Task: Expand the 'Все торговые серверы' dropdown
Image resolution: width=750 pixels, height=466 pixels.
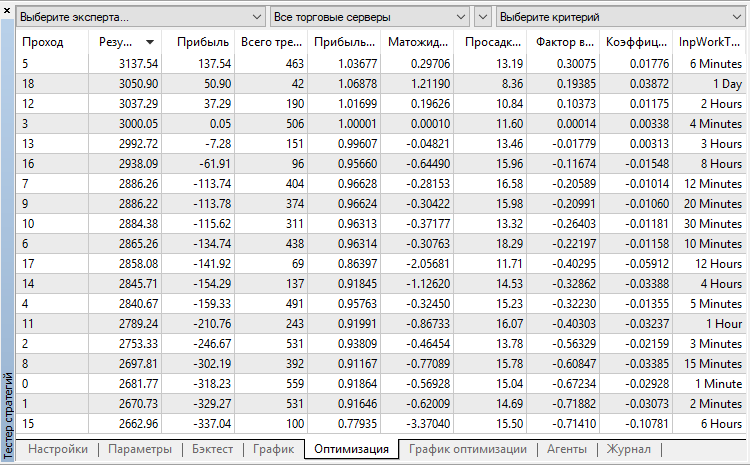Action: pyautogui.click(x=369, y=18)
